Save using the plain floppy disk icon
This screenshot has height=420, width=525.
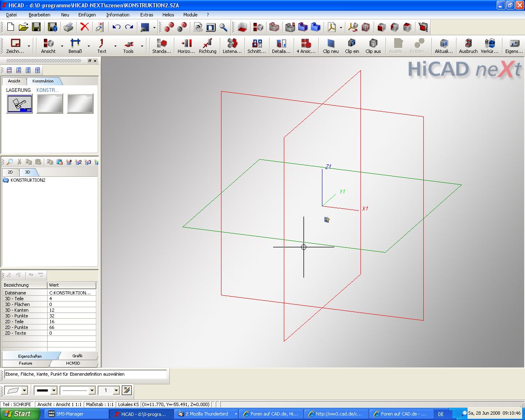point(37,27)
